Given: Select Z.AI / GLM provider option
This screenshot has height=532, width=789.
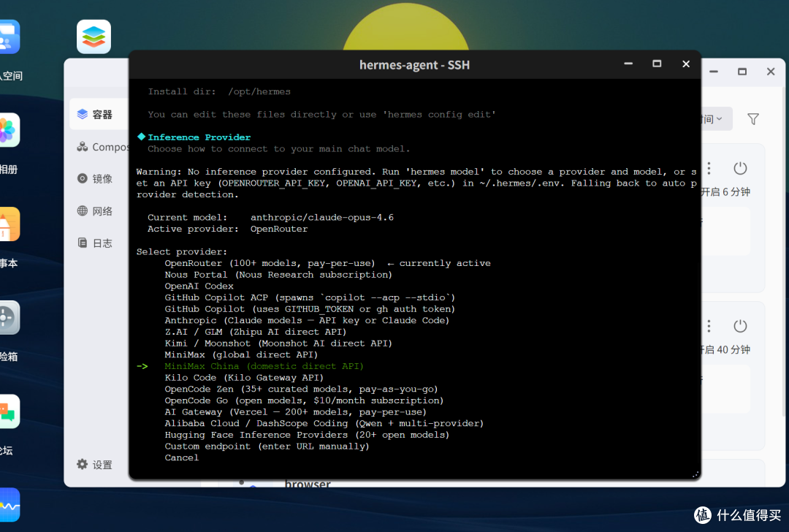Looking at the screenshot, I should coord(256,332).
